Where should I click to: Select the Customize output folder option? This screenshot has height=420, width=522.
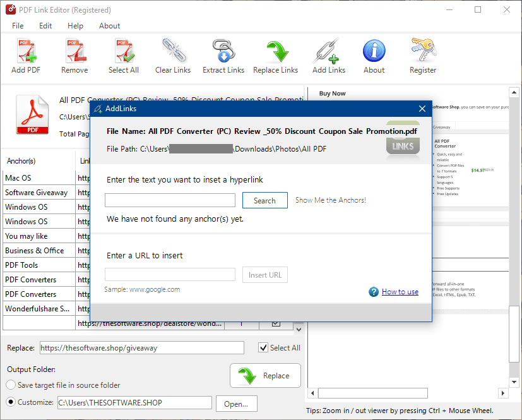11,402
